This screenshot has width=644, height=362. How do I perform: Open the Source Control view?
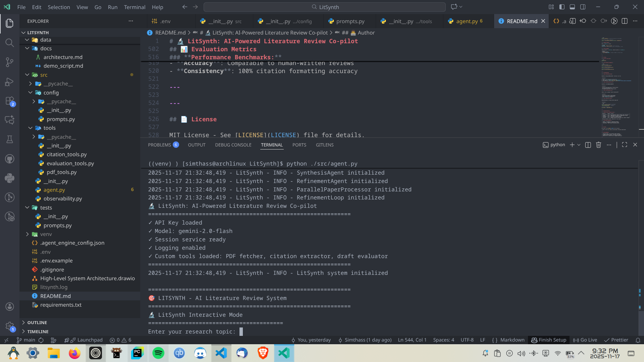10,62
